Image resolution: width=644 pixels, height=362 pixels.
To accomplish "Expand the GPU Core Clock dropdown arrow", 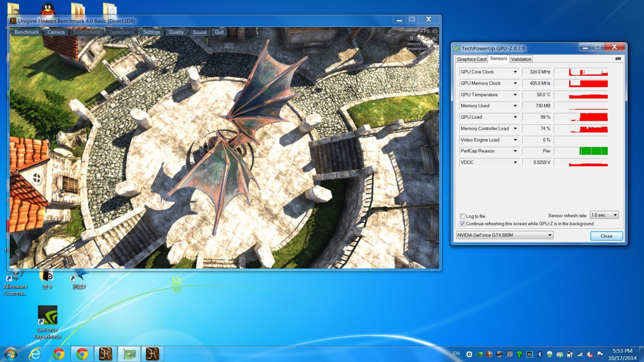I will [x=515, y=72].
